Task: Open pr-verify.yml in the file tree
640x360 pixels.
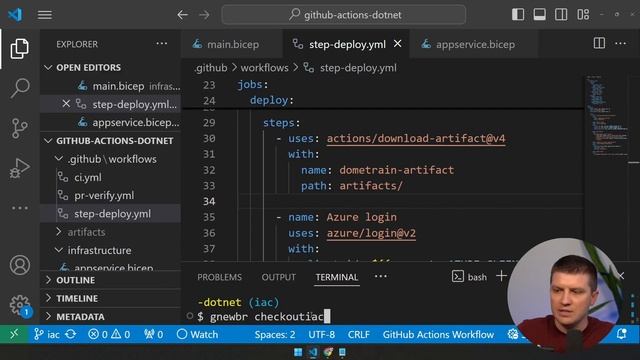Action: (x=111, y=195)
